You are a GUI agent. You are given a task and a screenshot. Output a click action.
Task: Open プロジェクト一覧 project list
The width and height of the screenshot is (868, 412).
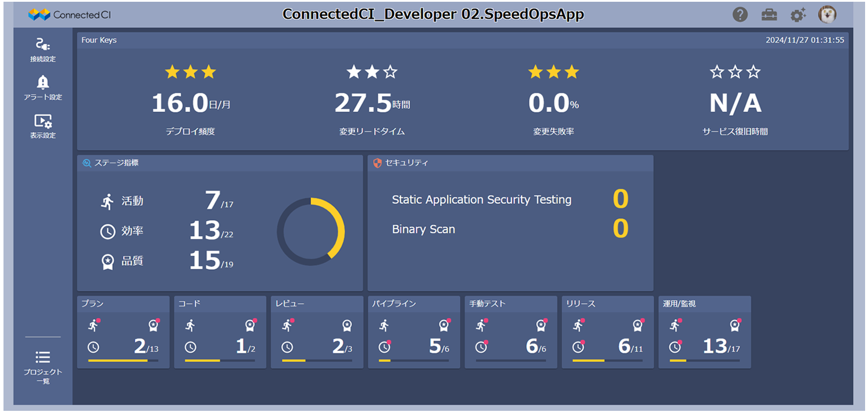click(43, 367)
